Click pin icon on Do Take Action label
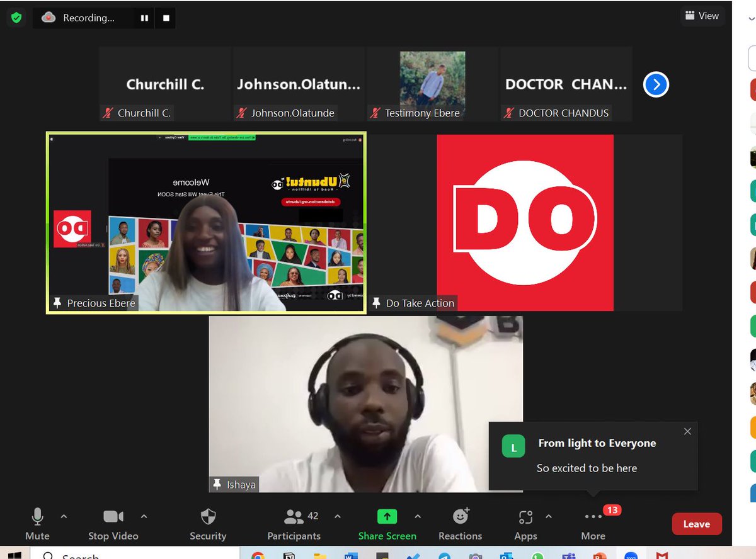This screenshot has height=559, width=756. (x=377, y=303)
